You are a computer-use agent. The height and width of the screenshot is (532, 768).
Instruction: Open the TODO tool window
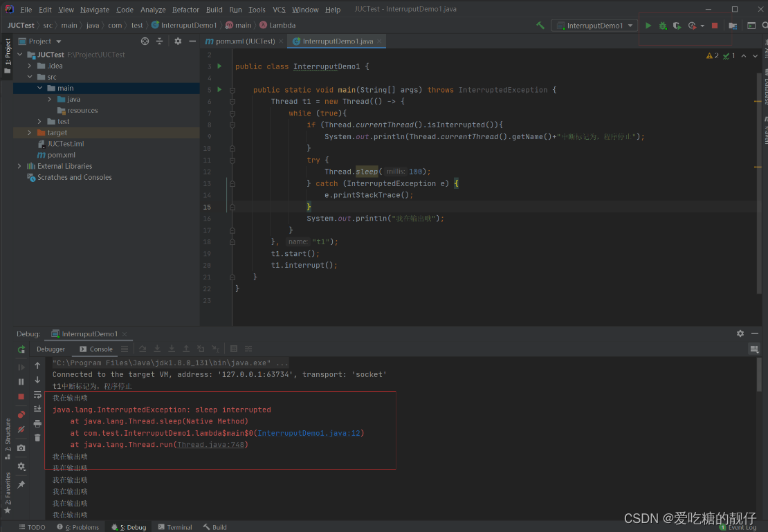33,527
